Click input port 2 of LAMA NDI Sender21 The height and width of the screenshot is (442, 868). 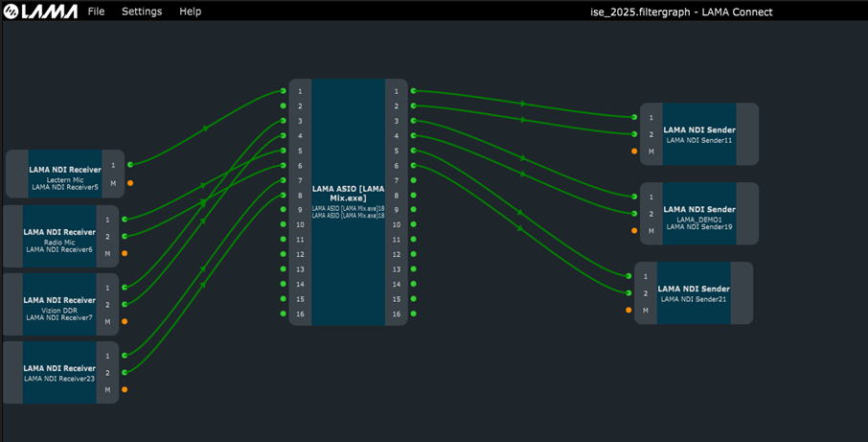tap(628, 293)
